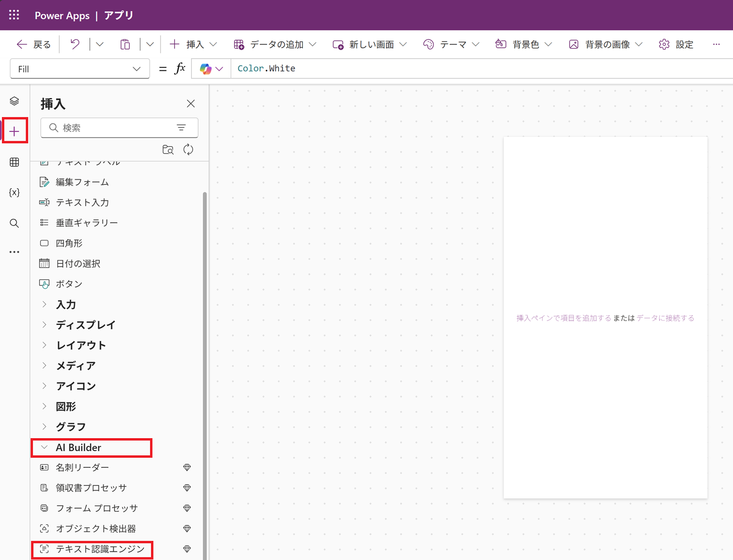Image resolution: width=733 pixels, height=560 pixels.
Task: Open the 背景の画像 menu
Action: [x=605, y=44]
